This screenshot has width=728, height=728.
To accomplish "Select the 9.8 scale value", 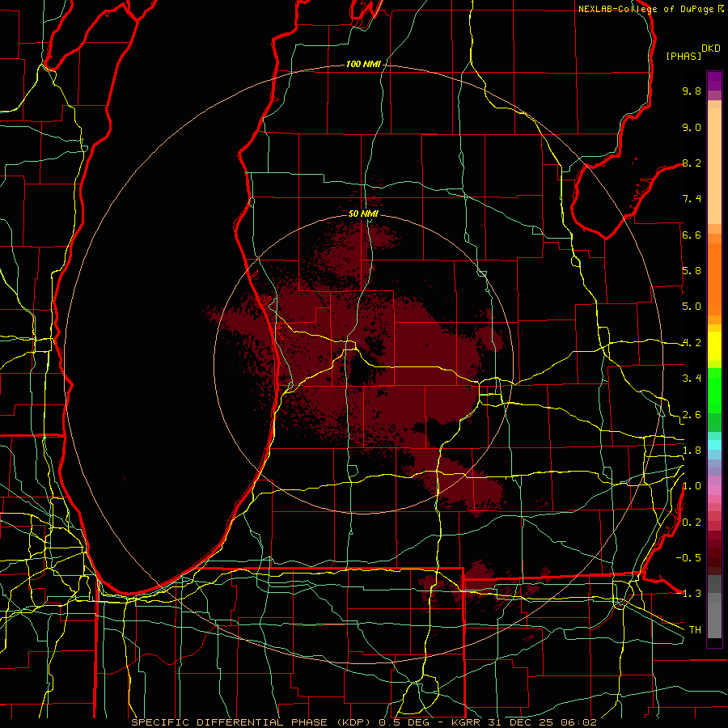I will [x=692, y=91].
